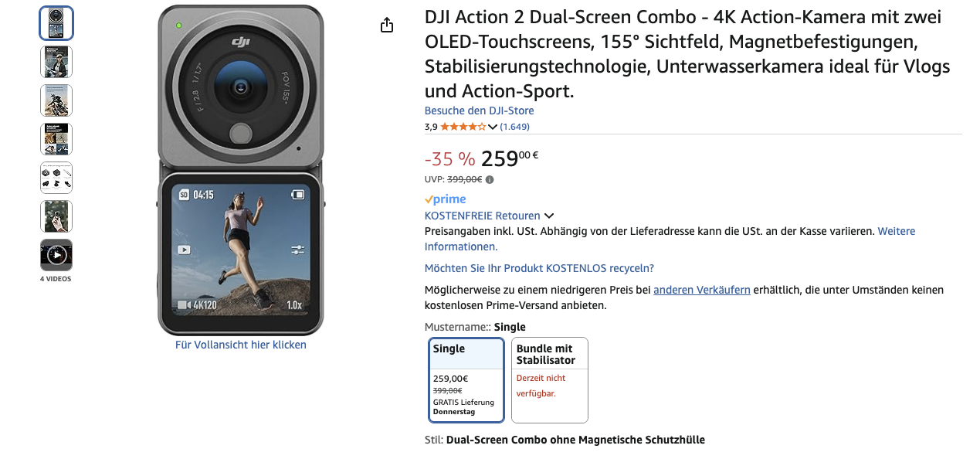The image size is (980, 459).
Task: Open Weitere Informationen link
Action: pos(670,239)
